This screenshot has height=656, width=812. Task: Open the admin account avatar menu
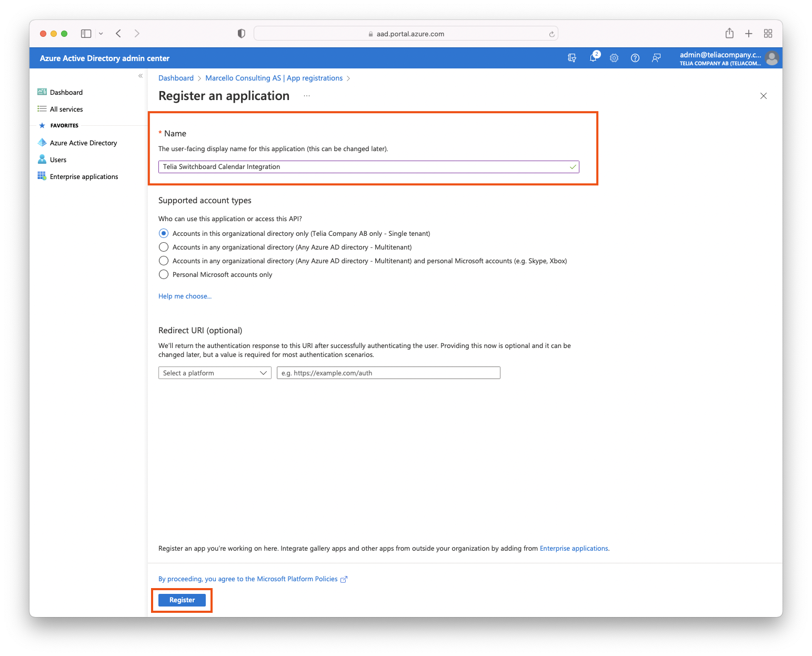(x=772, y=58)
